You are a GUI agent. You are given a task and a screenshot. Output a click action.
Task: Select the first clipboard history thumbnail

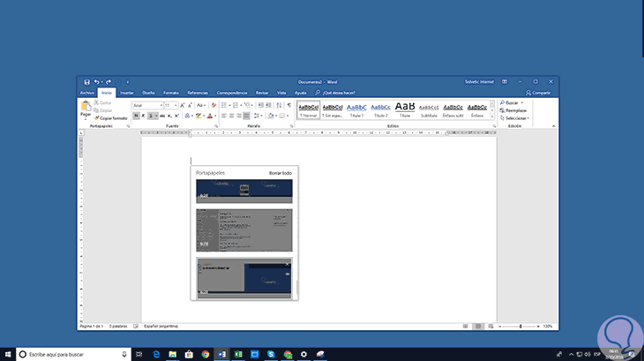click(244, 191)
